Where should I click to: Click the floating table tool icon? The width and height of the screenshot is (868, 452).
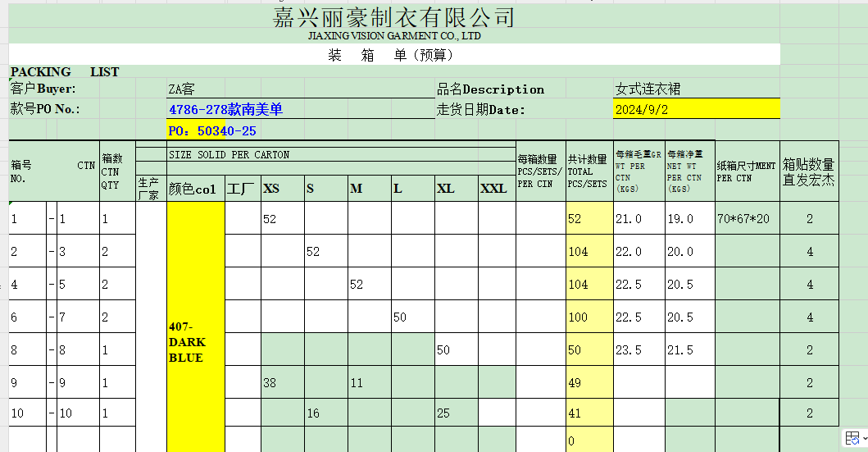[852, 438]
